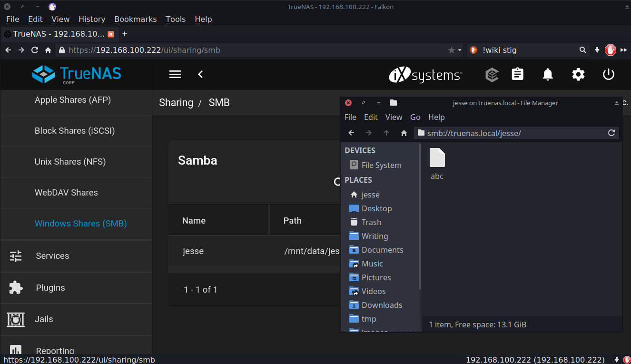The image size is (631, 364).
Task: Reload the smb location in File Manager
Action: pos(611,133)
